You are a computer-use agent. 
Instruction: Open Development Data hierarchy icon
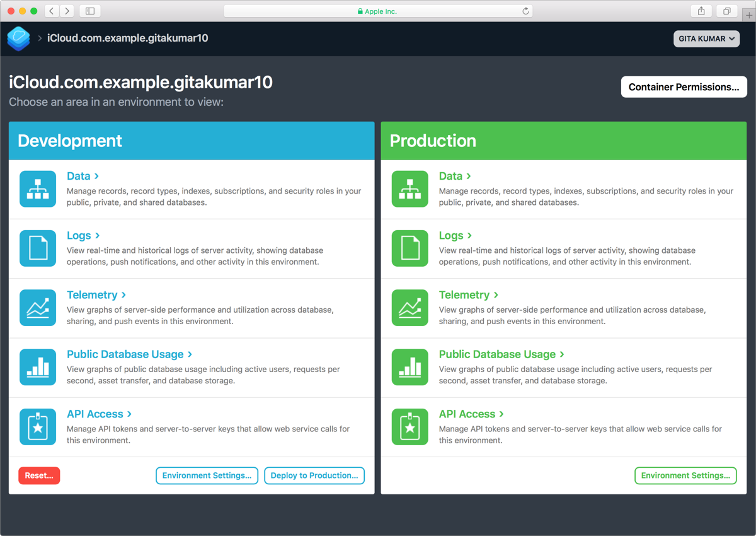[38, 189]
